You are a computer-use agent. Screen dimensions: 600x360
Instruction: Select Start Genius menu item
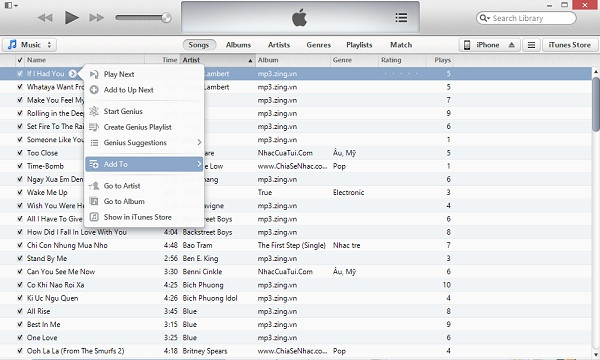(144, 111)
